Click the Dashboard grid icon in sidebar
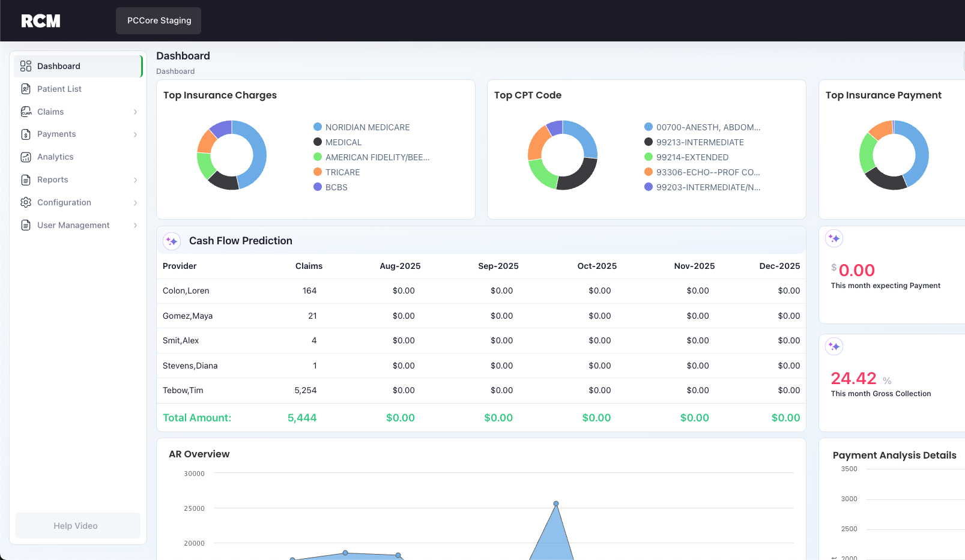 [x=26, y=66]
